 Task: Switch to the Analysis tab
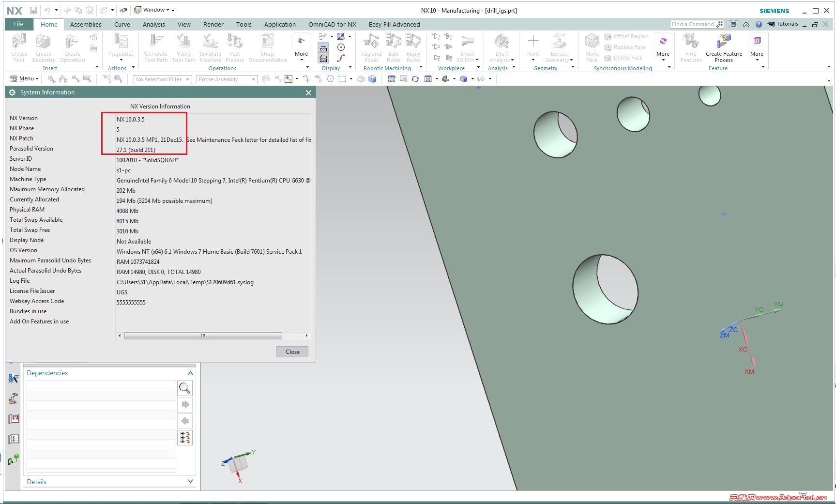click(154, 24)
